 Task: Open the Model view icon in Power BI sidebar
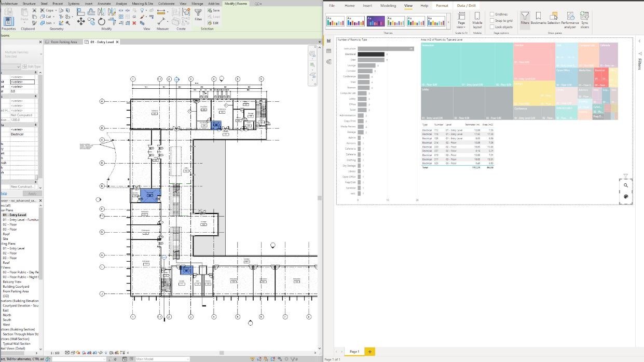click(328, 61)
